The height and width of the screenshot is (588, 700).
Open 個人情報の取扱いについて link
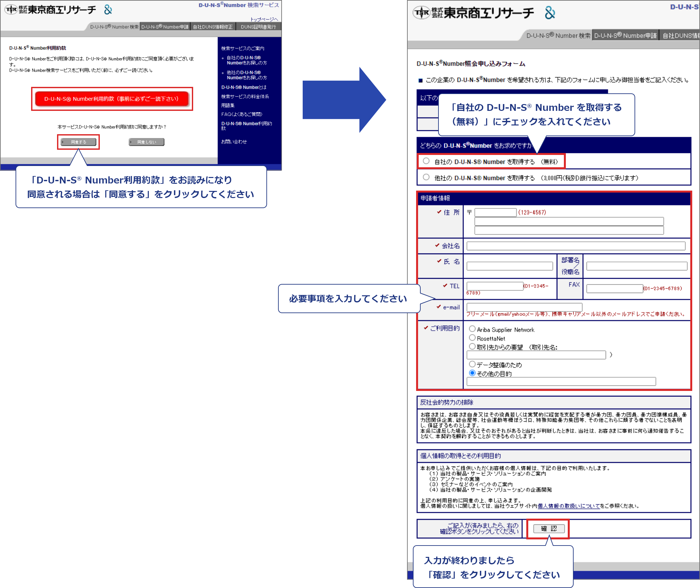click(x=569, y=506)
